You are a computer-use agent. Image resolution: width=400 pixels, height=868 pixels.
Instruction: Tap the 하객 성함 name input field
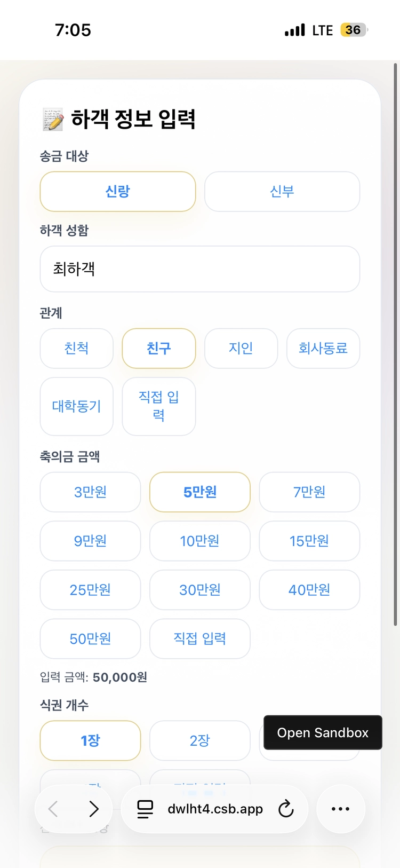200,269
